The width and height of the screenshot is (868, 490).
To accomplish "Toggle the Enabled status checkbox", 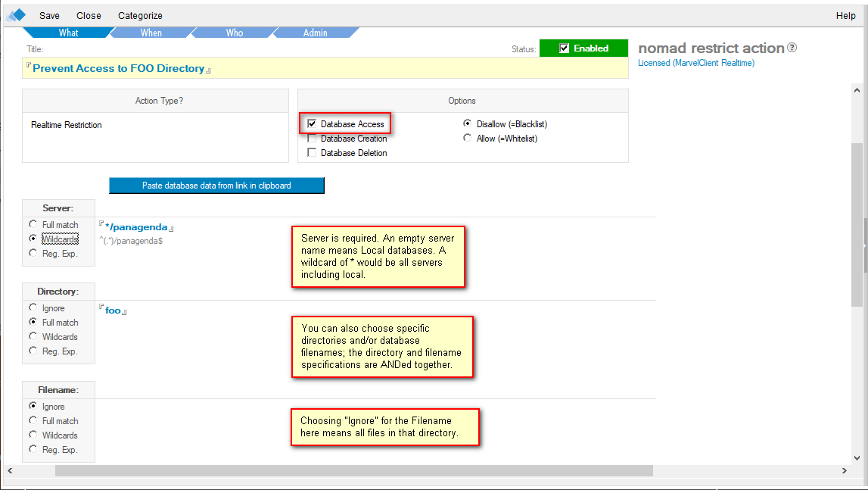I will [564, 48].
